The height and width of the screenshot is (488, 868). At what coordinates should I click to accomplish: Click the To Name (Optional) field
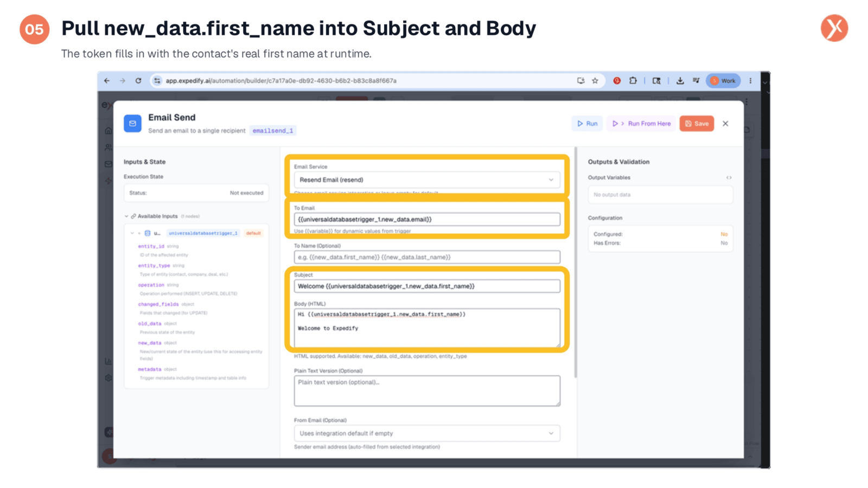click(427, 257)
